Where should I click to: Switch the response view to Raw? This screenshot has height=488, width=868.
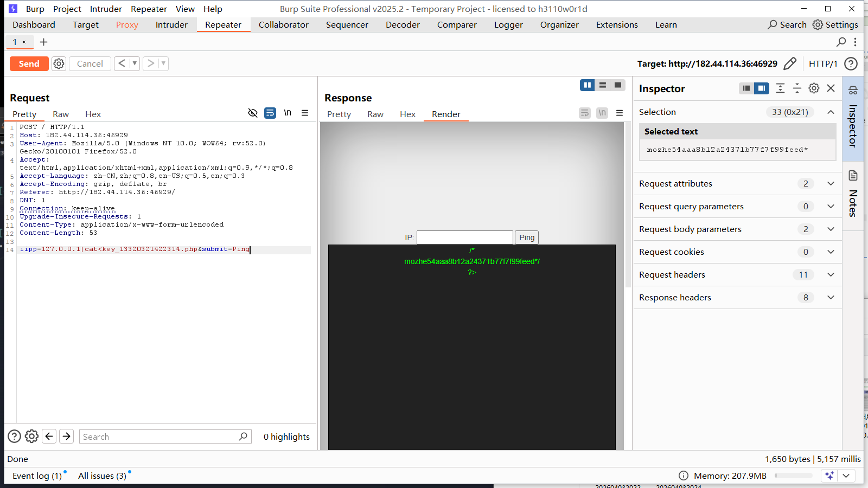pos(375,114)
